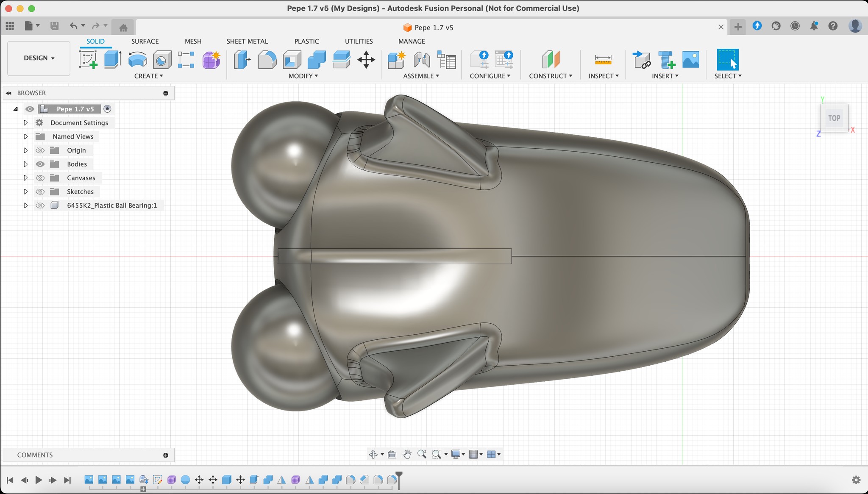Select the Extrude tool

tap(113, 59)
